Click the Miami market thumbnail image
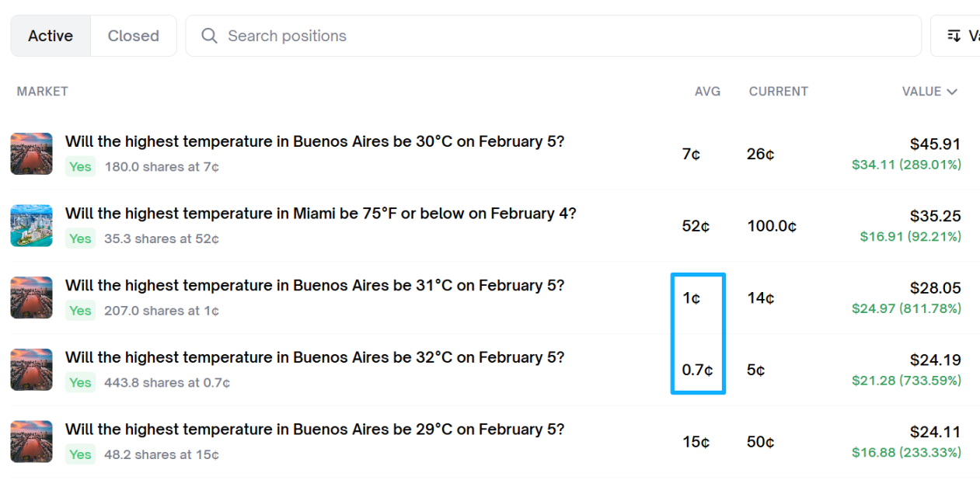This screenshot has width=980, height=480. (x=32, y=226)
